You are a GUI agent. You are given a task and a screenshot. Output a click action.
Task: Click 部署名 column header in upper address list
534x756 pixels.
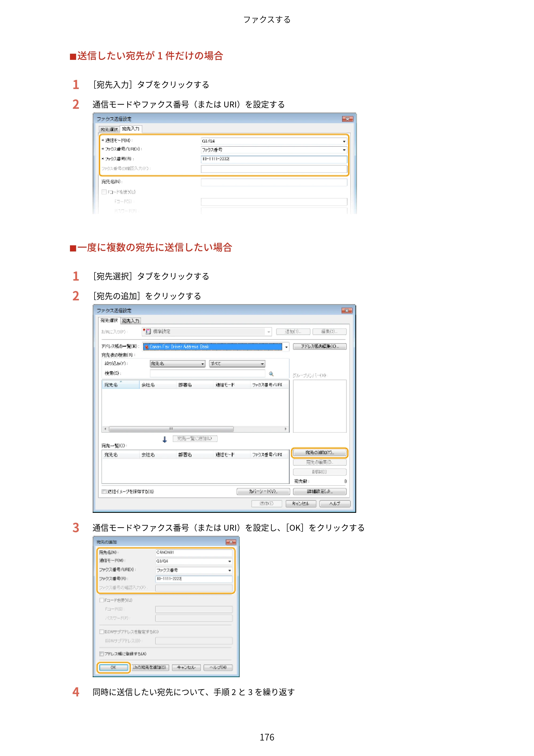tap(194, 385)
